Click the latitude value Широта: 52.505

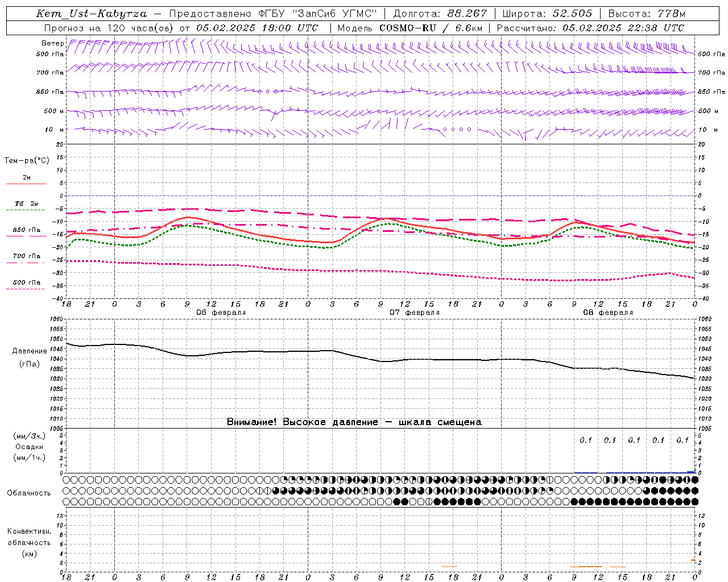click(547, 14)
